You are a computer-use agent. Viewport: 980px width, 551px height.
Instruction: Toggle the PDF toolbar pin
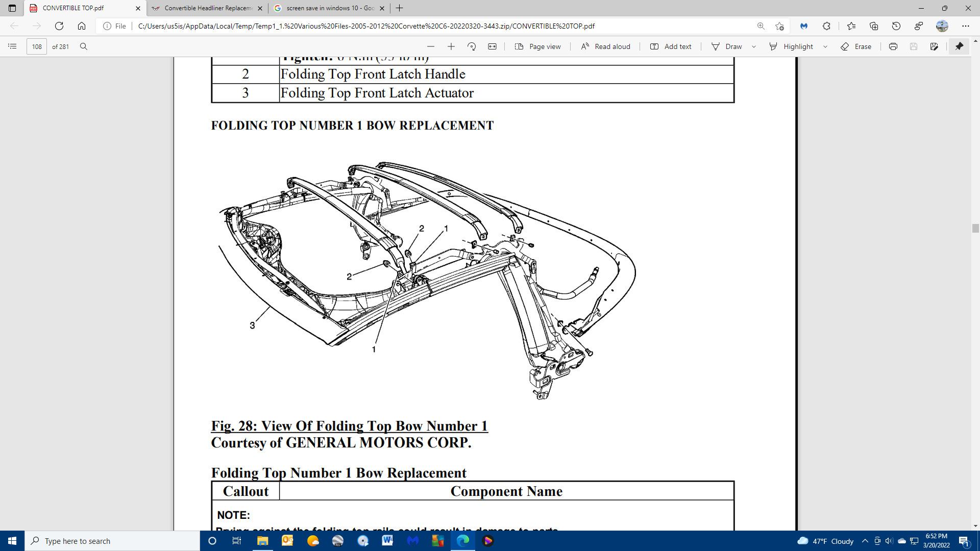point(960,46)
